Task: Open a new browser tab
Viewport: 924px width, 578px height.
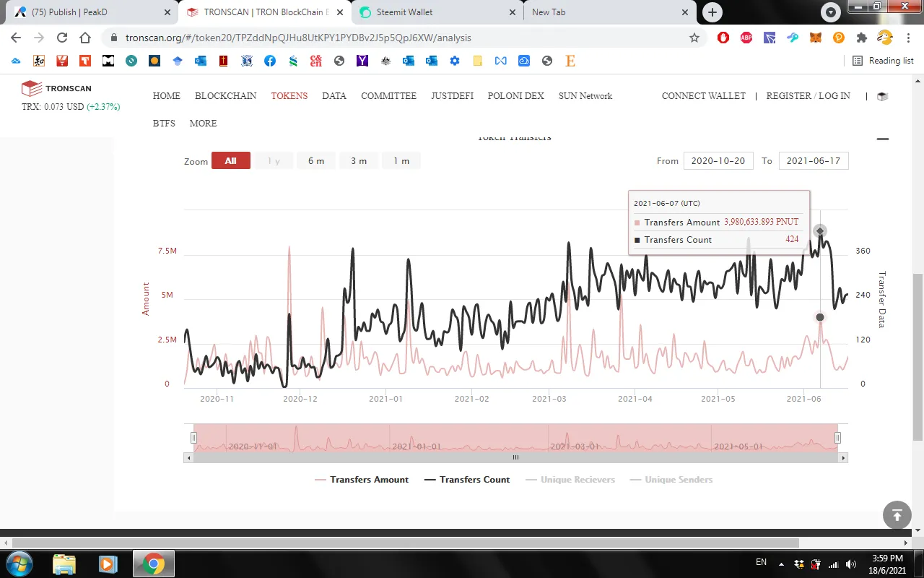Action: [712, 12]
